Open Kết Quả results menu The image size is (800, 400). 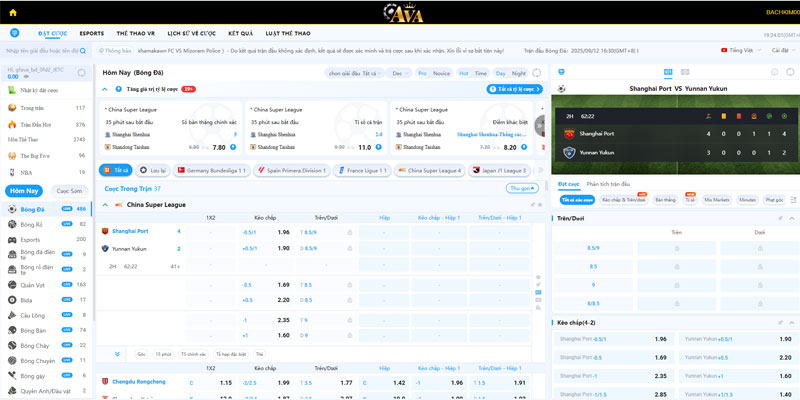click(241, 34)
